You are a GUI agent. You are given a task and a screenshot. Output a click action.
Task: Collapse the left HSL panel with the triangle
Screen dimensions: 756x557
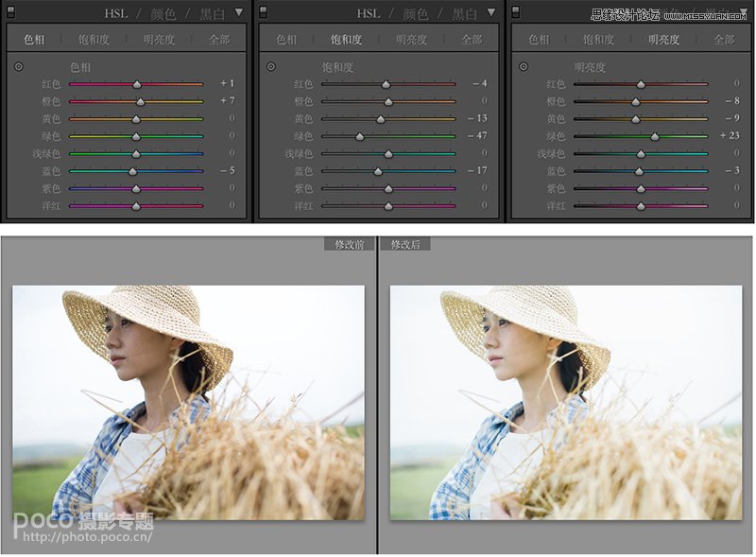point(239,13)
